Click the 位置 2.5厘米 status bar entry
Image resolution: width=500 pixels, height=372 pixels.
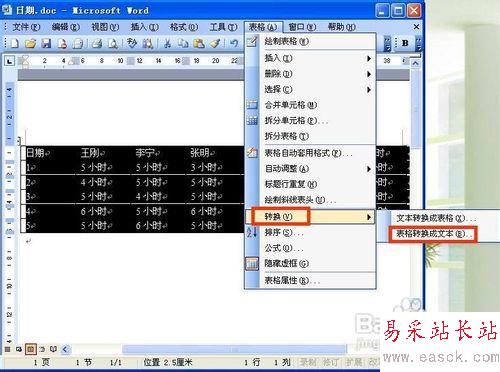click(168, 362)
